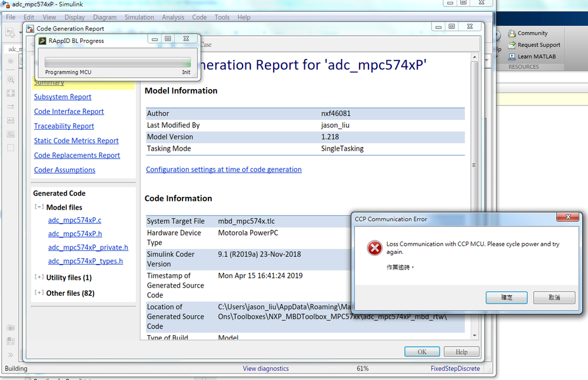Click the Community icon in Resources

(512, 34)
